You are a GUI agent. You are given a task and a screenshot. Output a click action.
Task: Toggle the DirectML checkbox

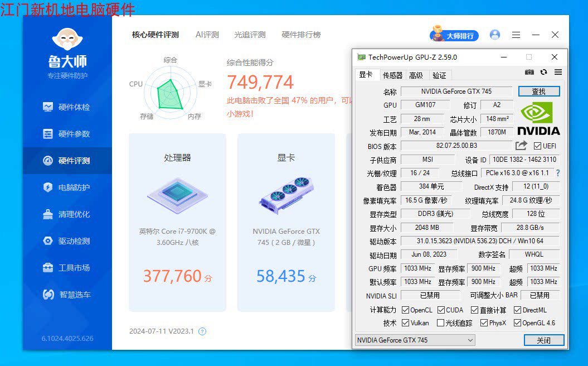(518, 310)
